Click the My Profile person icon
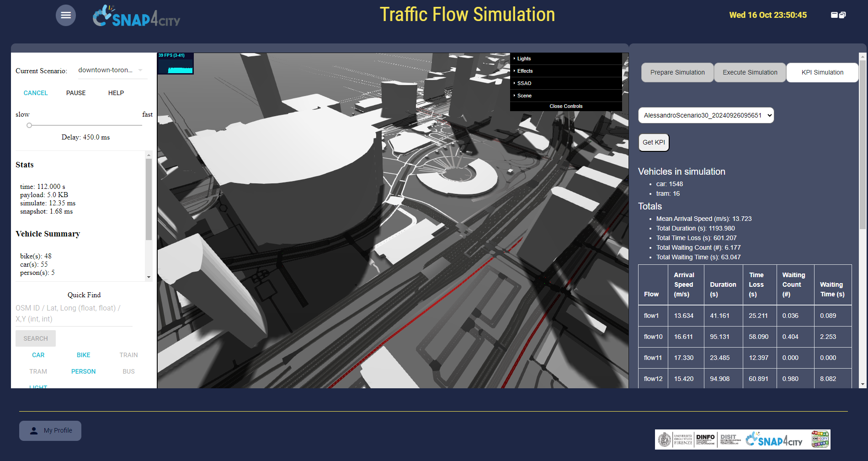The height and width of the screenshot is (461, 868). point(34,431)
